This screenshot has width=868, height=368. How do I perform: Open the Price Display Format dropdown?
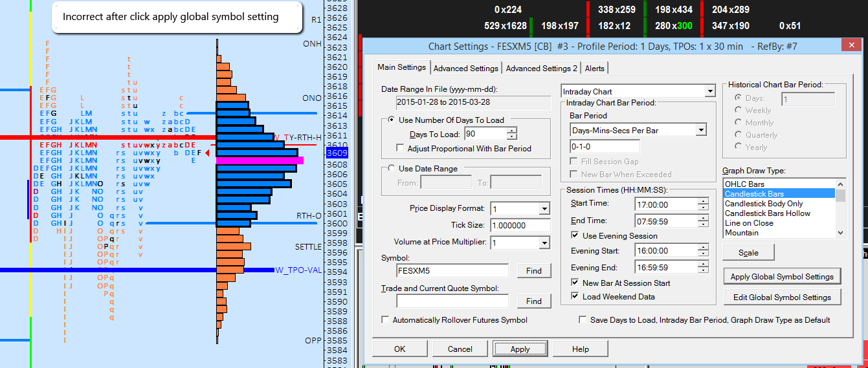click(544, 209)
